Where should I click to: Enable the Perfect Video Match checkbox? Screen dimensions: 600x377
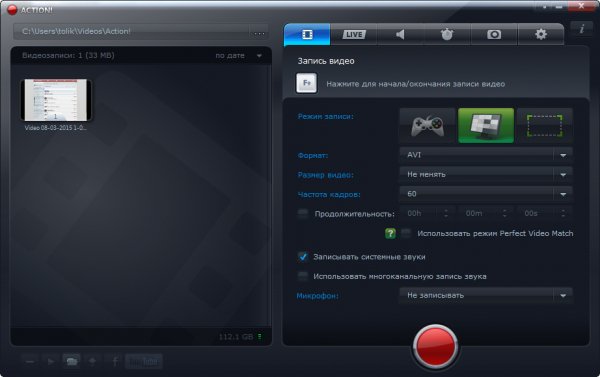[406, 233]
